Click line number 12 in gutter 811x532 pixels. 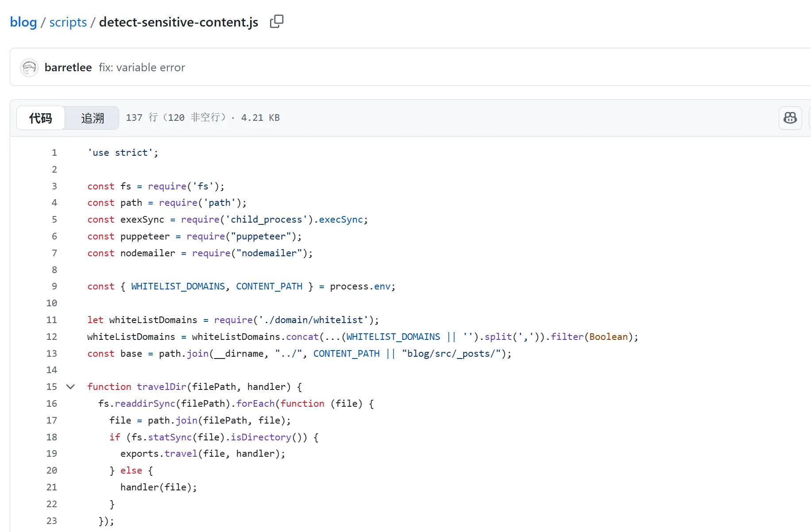(x=52, y=337)
